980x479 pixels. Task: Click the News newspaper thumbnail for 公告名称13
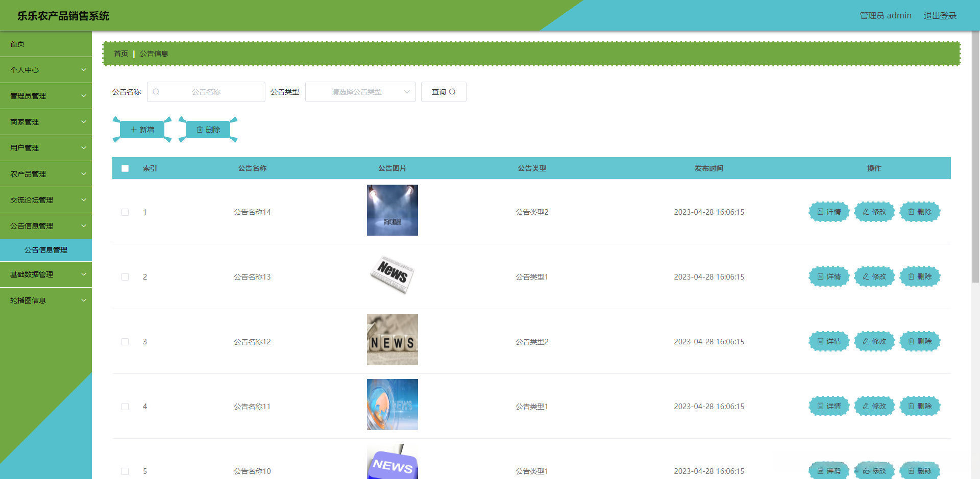[x=393, y=275]
